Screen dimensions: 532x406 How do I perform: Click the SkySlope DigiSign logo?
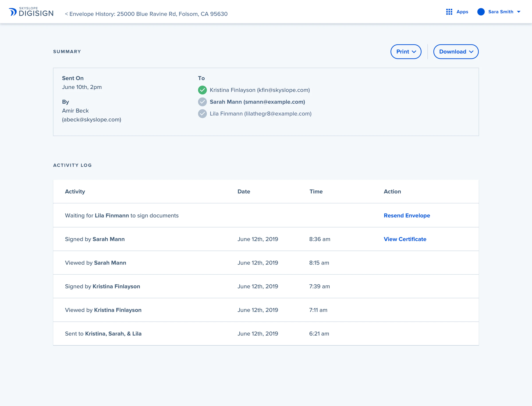[31, 12]
